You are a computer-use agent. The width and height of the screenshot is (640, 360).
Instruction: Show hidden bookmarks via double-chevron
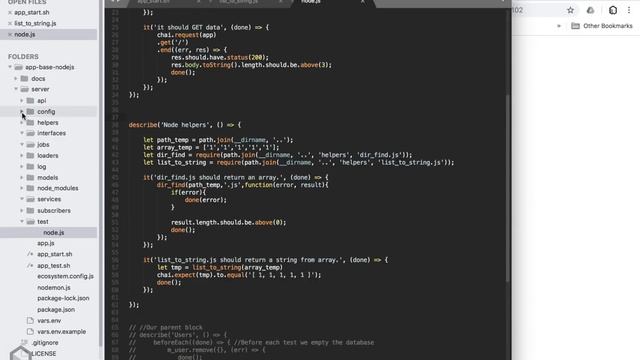pos(559,26)
